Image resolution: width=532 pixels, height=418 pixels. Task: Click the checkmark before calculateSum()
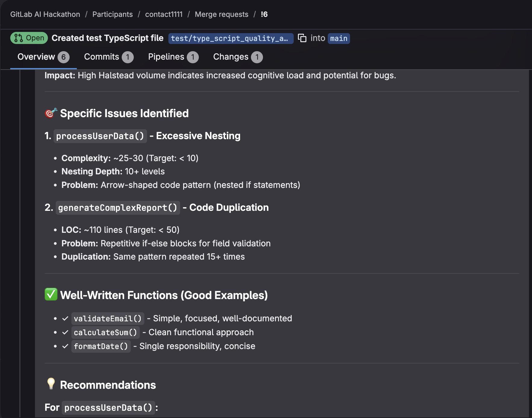(65, 332)
